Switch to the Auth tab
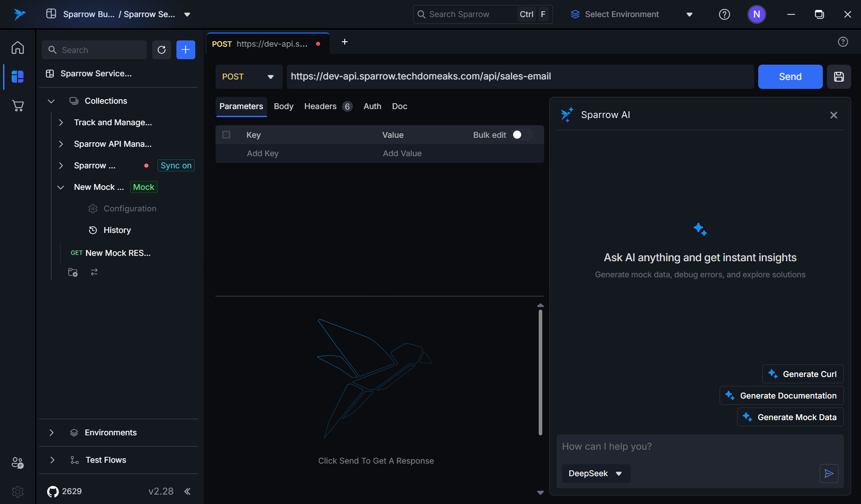Image resolution: width=861 pixels, height=504 pixels. coord(372,106)
